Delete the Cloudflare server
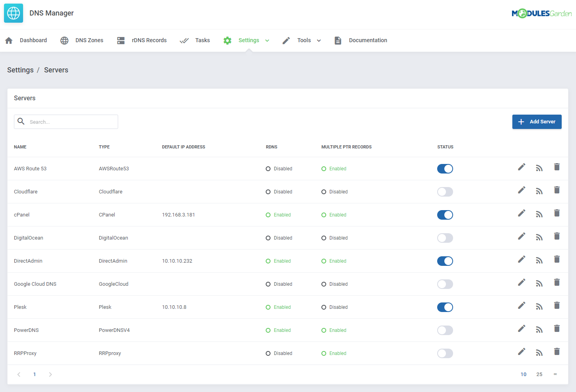The image size is (576, 392). (x=557, y=190)
